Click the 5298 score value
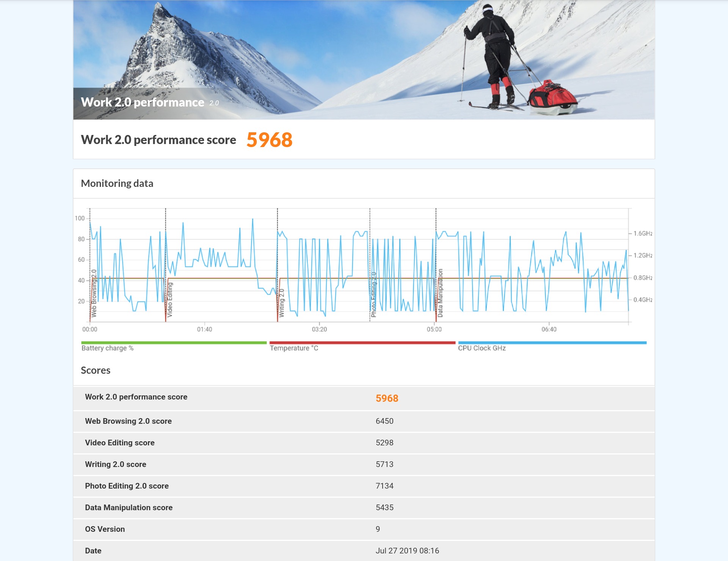The width and height of the screenshot is (728, 561). (x=384, y=443)
